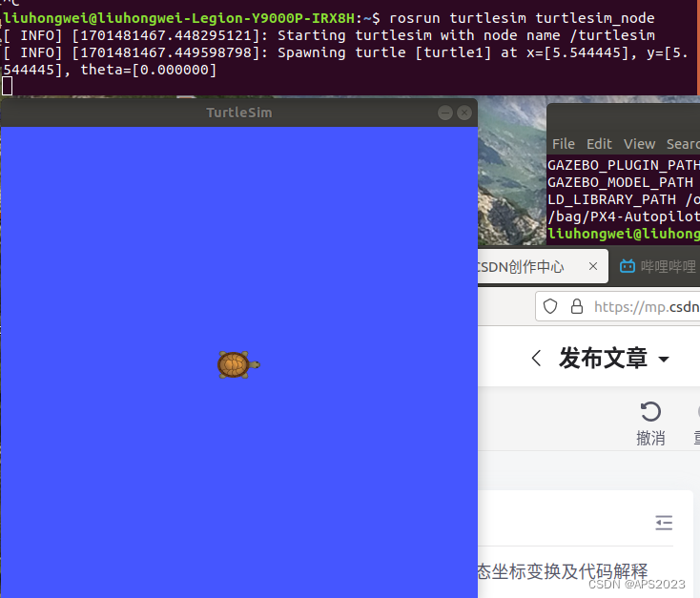
Task: Click the 发布文章 heading text
Action: pos(603,359)
